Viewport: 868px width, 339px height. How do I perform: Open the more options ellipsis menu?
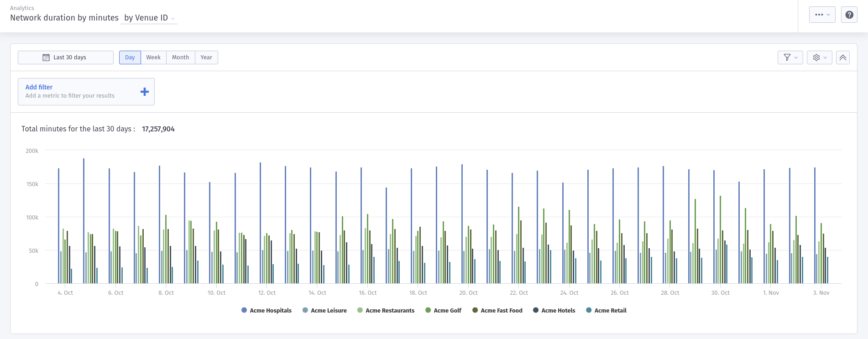coord(822,15)
